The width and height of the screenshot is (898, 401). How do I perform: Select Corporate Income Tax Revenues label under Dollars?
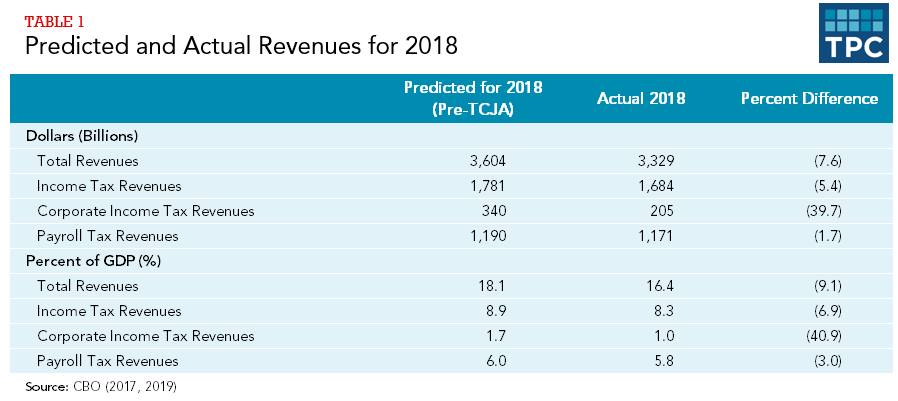tap(145, 211)
